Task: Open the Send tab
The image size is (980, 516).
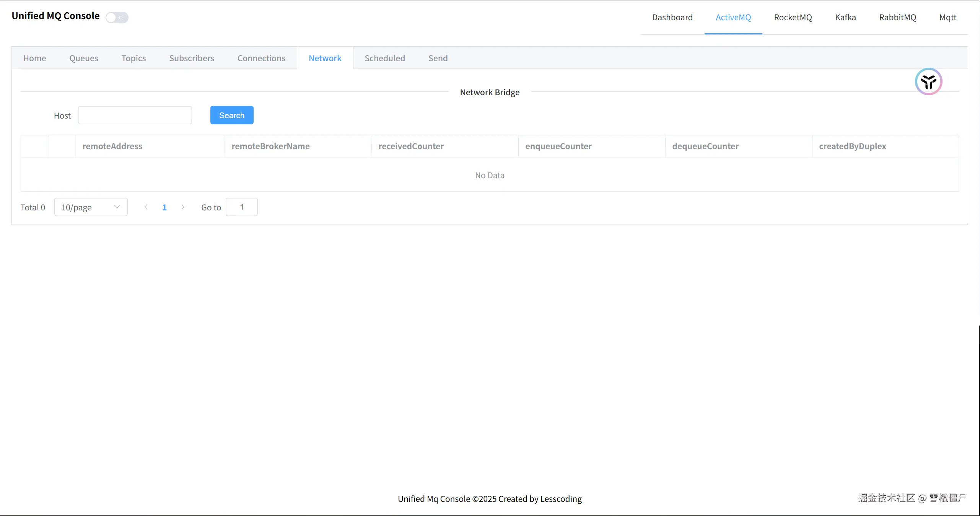Action: tap(438, 58)
